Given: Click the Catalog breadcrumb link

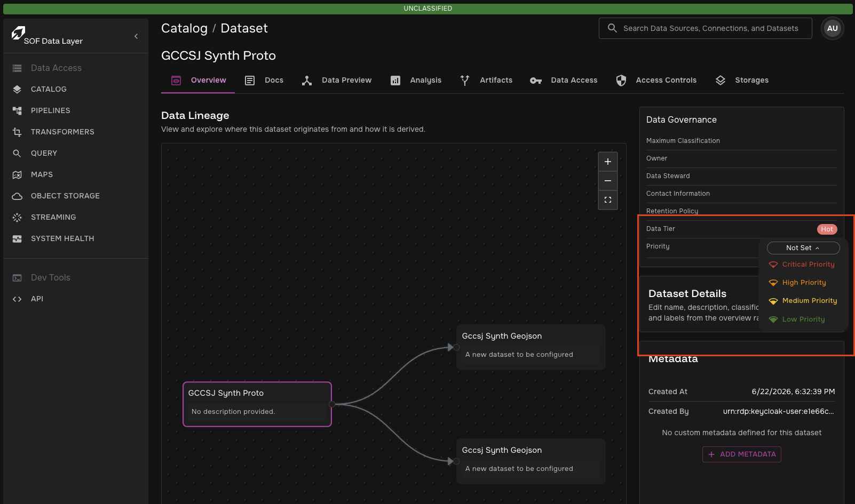Looking at the screenshot, I should 184,28.
